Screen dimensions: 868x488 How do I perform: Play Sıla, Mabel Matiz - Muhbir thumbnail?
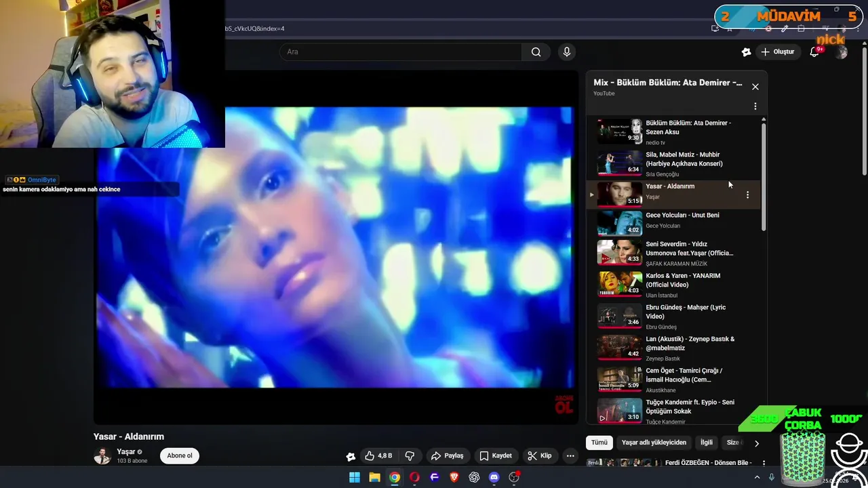tap(619, 163)
